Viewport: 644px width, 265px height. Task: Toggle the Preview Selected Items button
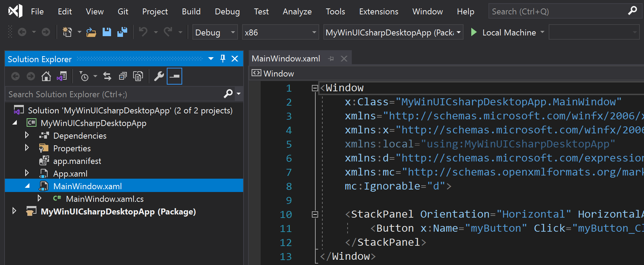pyautogui.click(x=174, y=76)
